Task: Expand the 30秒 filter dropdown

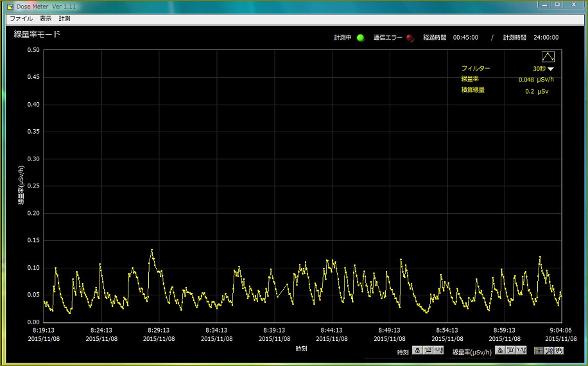Action: pyautogui.click(x=550, y=69)
